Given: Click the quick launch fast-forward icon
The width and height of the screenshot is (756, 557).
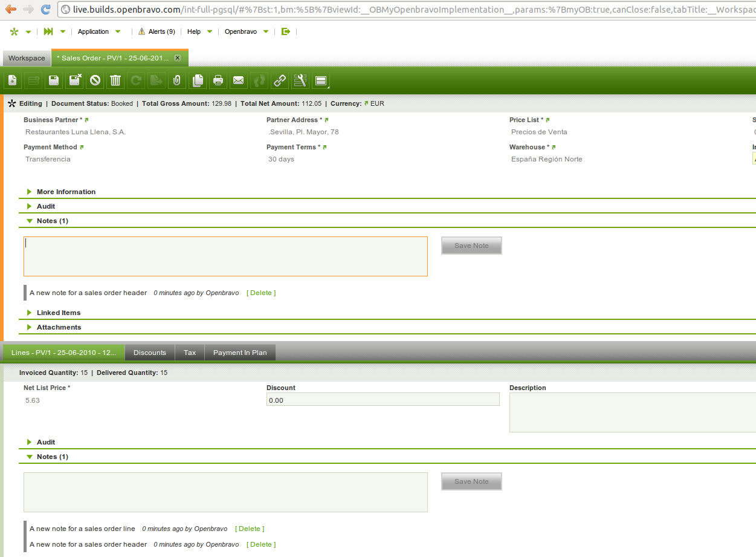Looking at the screenshot, I should click(48, 31).
